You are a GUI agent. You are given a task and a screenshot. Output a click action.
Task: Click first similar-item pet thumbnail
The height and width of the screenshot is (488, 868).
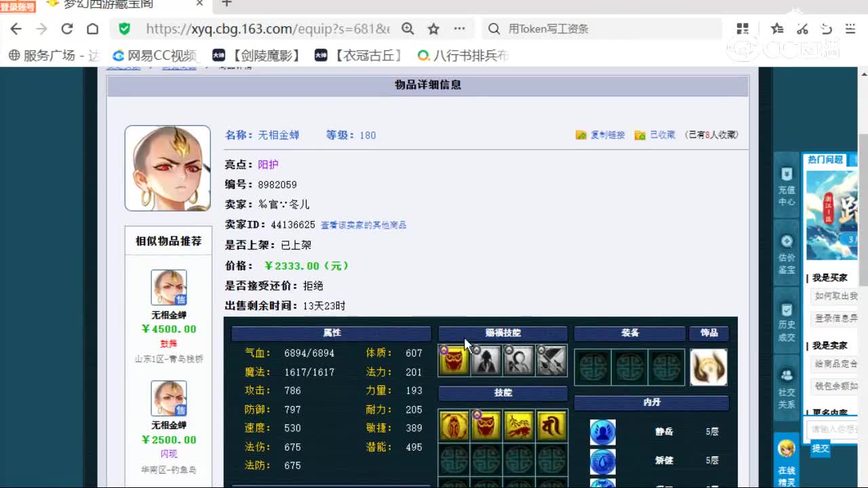pyautogui.click(x=169, y=287)
